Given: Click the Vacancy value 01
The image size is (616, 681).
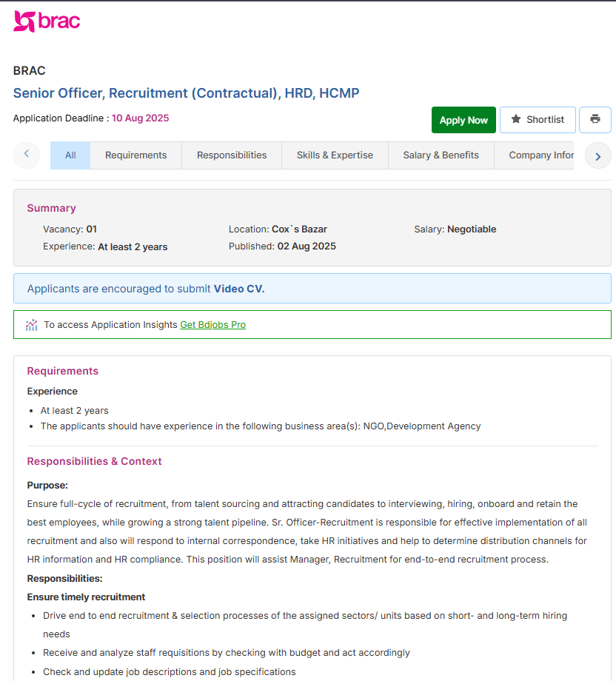Looking at the screenshot, I should tap(92, 229).
